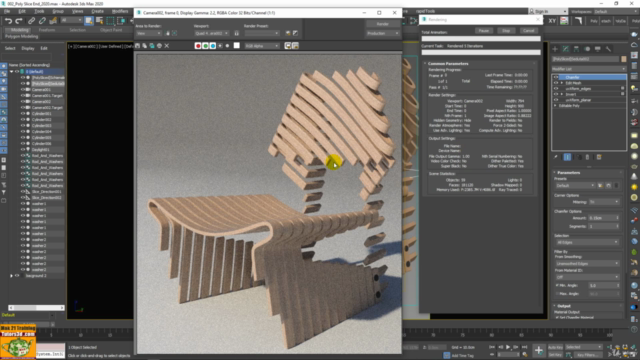Click Pin Stack icon below modifier stack

(556, 157)
